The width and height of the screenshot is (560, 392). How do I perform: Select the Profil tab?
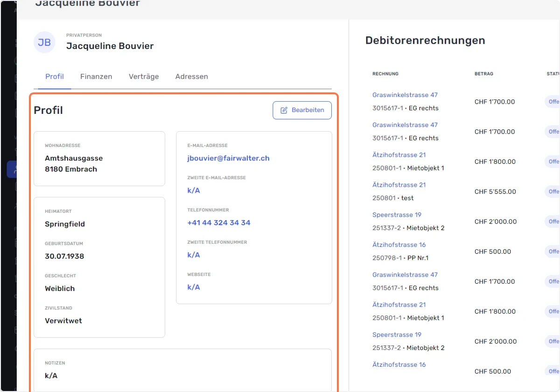(x=55, y=77)
